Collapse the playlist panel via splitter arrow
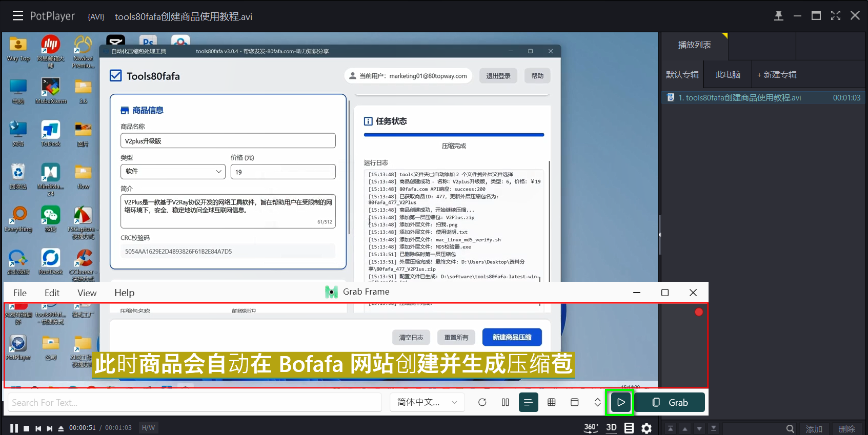 659,234
